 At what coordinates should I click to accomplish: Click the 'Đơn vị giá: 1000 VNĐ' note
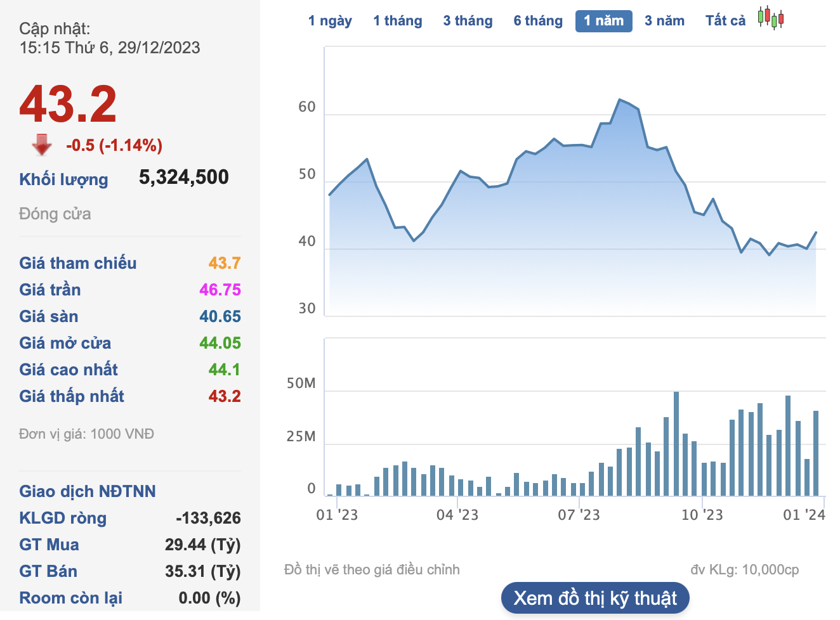[86, 434]
